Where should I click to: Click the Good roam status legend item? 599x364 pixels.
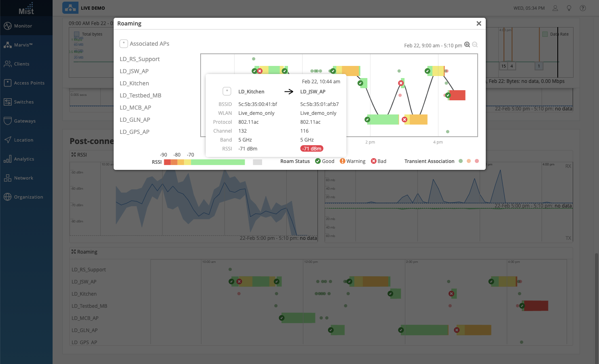[x=325, y=161]
